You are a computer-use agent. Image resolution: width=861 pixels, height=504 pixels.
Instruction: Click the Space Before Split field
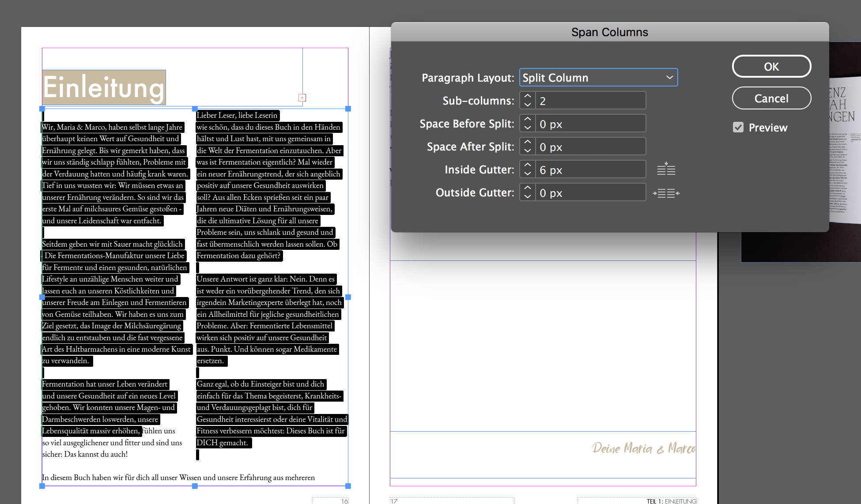[x=590, y=124]
